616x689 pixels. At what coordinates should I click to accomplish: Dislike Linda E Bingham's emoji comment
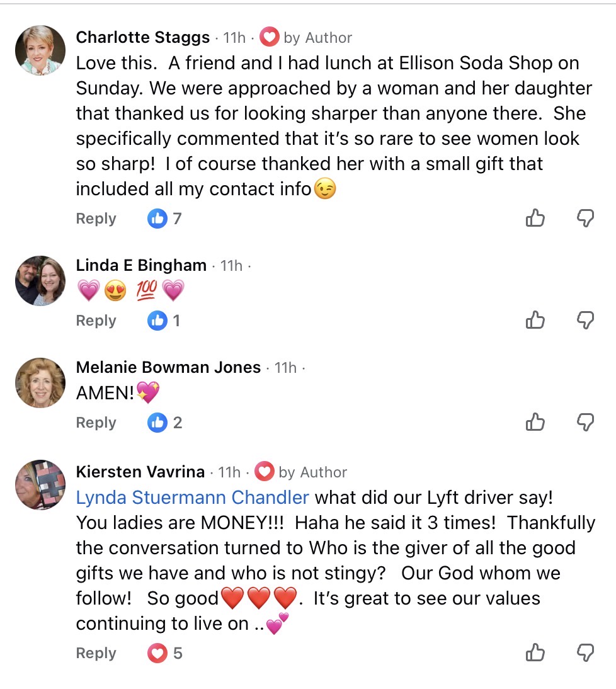[x=586, y=321]
